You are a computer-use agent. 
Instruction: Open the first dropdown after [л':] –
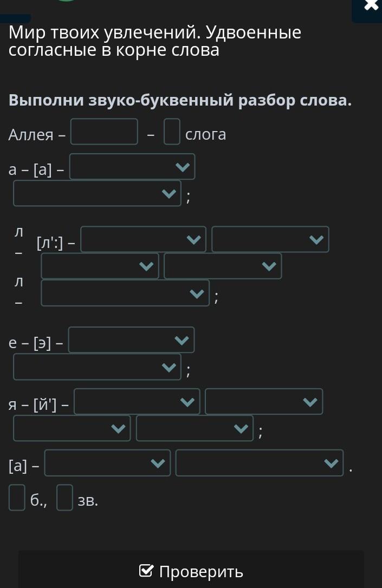coord(143,239)
